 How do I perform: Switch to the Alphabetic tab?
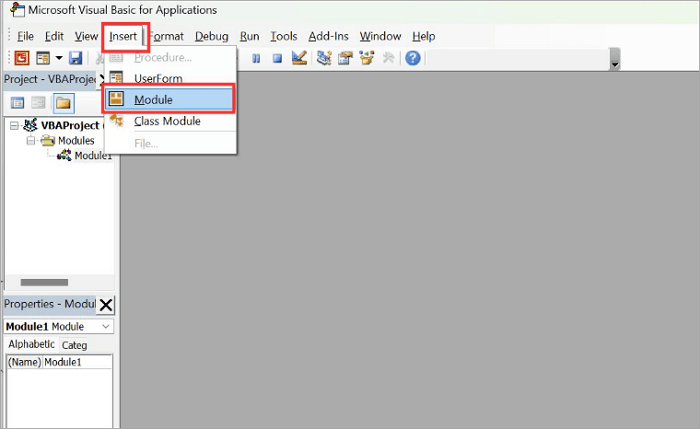31,344
